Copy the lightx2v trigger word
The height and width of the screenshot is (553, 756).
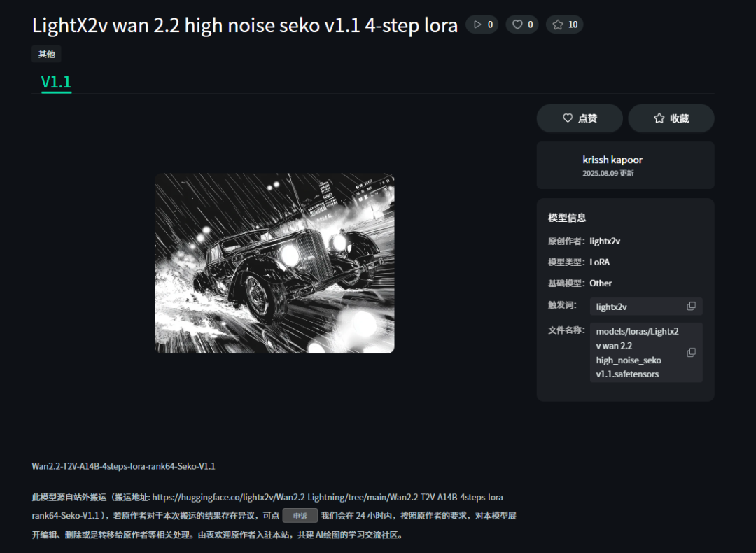pos(692,306)
